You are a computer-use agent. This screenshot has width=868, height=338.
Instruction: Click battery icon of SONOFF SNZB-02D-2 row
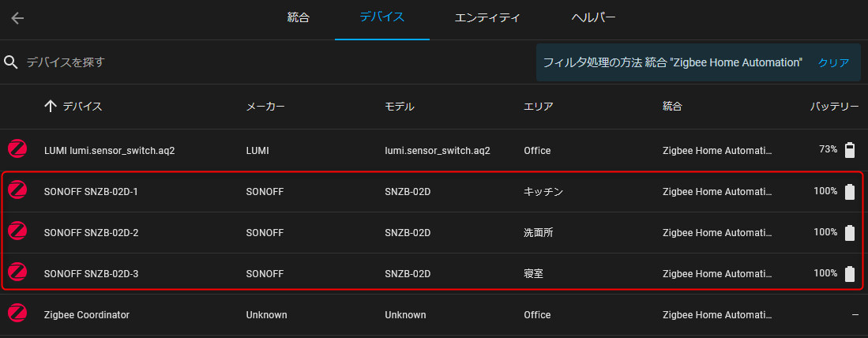tap(850, 232)
